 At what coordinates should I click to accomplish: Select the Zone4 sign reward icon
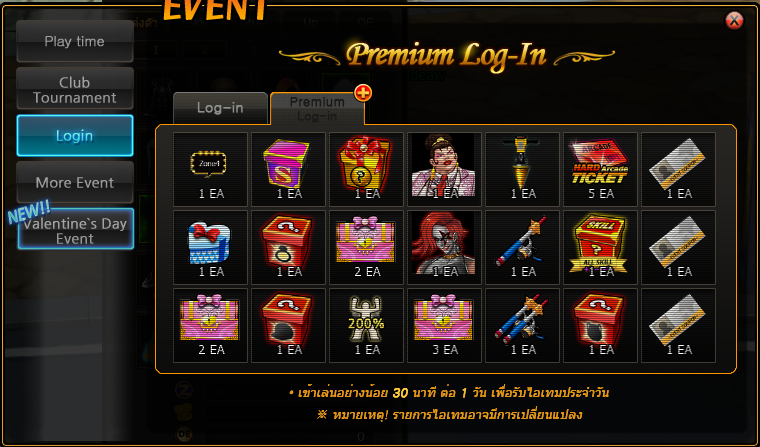210,169
